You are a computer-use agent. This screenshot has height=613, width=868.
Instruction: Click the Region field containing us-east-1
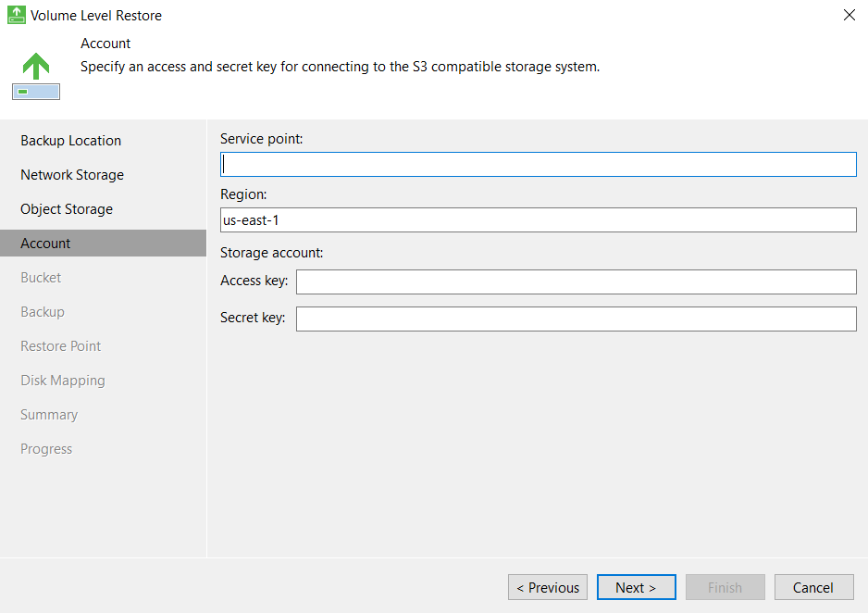[538, 219]
